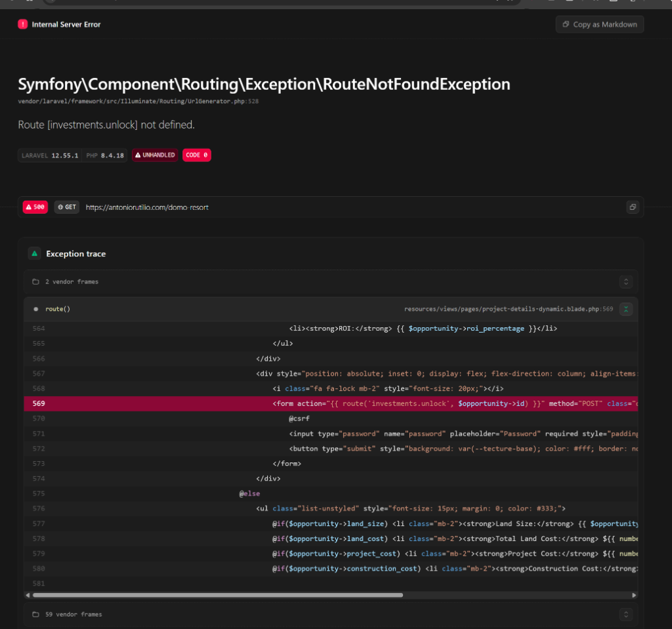Click the red 500 status badge
The height and width of the screenshot is (629, 672).
point(35,207)
